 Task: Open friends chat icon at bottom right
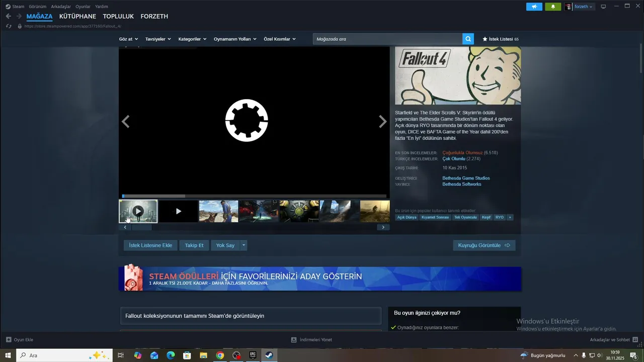(635, 339)
